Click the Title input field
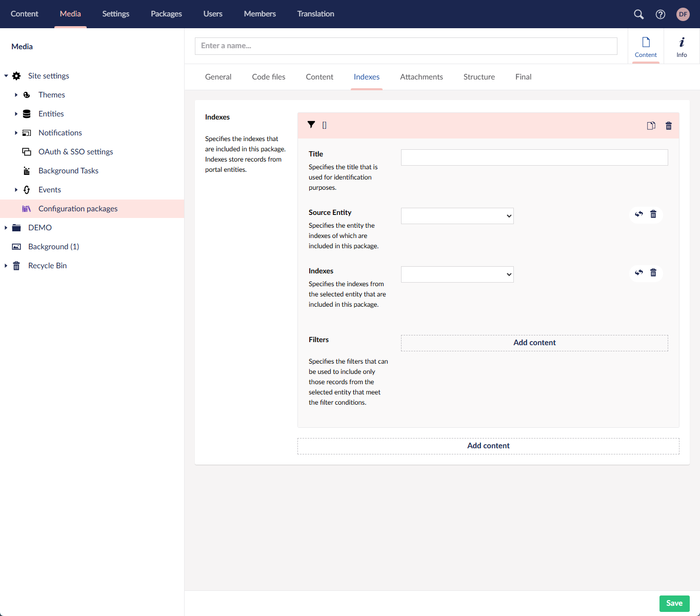This screenshot has width=700, height=616. 534,157
